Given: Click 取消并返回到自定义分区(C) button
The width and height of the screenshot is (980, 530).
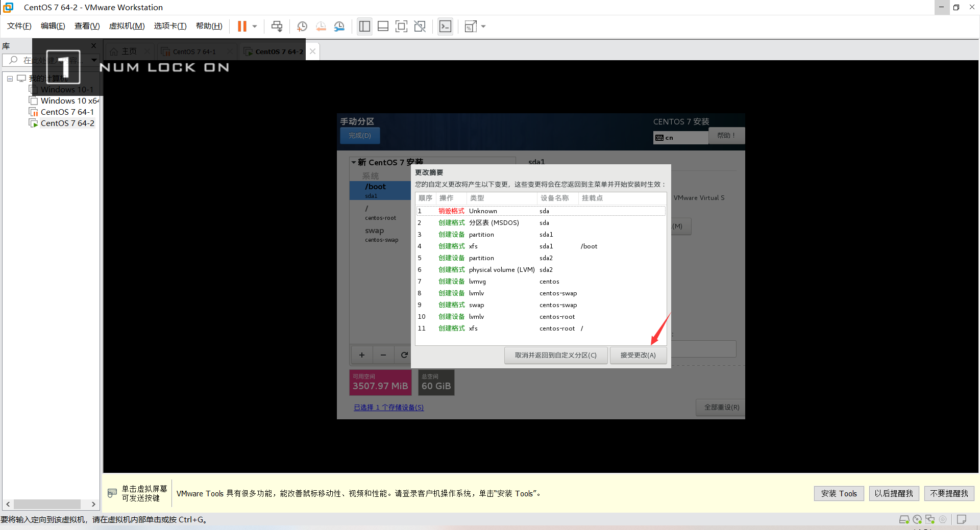Looking at the screenshot, I should point(556,356).
